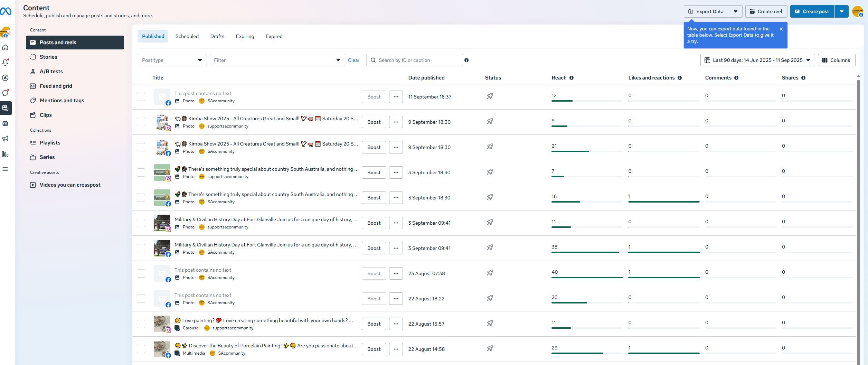This screenshot has width=868, height=365.
Task: Open the Drafts tab
Action: pos(217,36)
